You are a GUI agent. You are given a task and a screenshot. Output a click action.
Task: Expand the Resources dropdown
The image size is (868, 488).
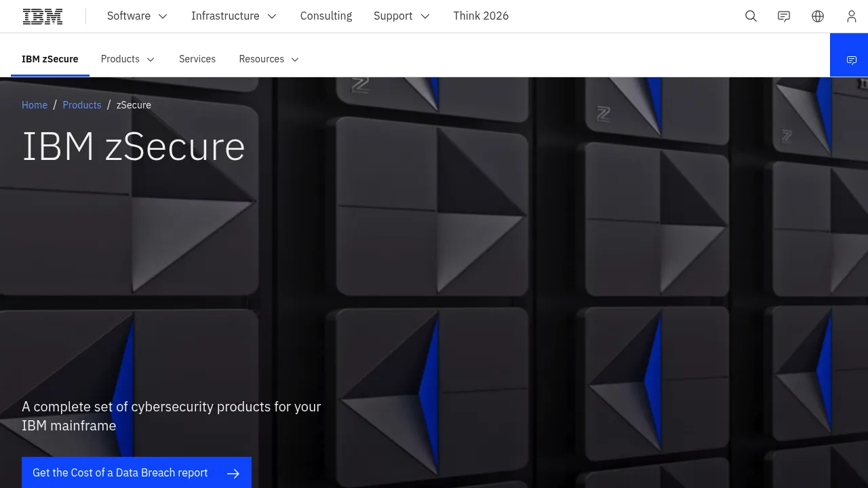[x=269, y=59]
